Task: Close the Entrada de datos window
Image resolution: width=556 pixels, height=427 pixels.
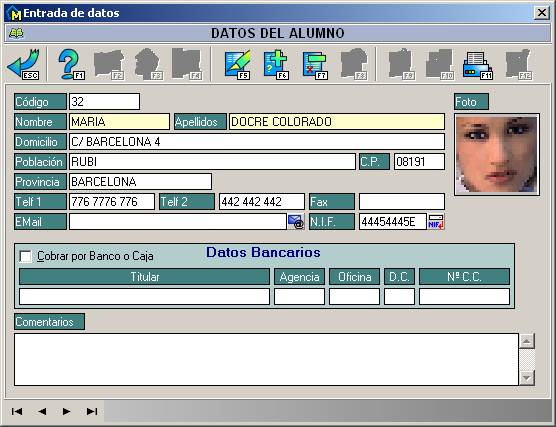Action: pos(541,13)
